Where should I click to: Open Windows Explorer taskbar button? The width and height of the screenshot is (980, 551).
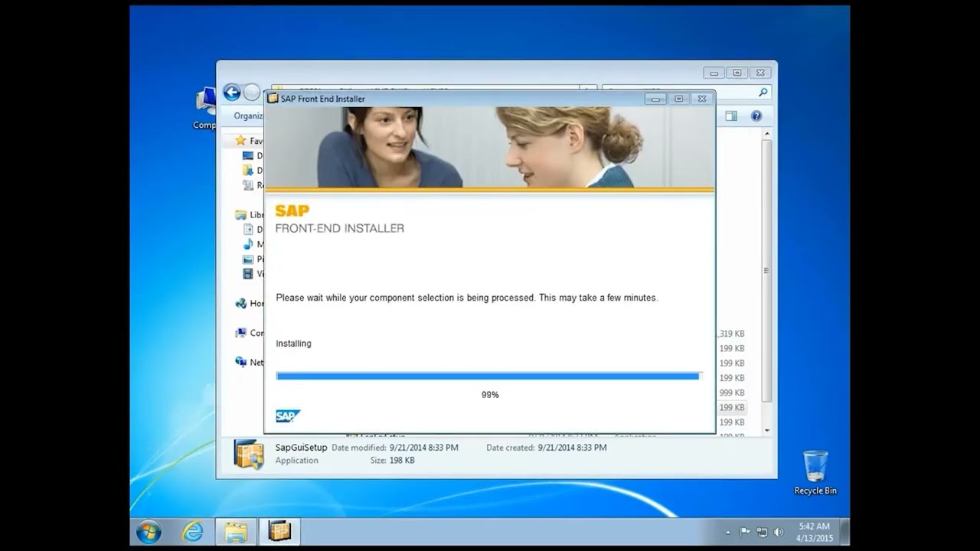click(236, 531)
